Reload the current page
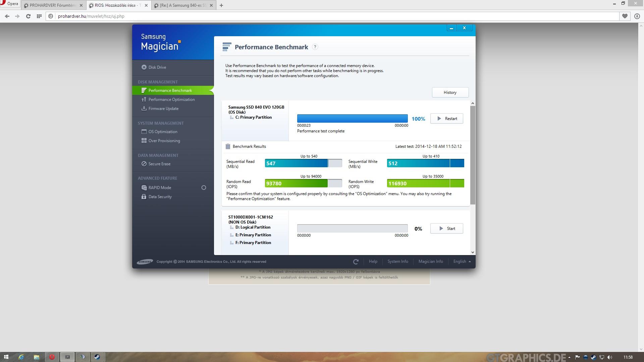 (28, 16)
